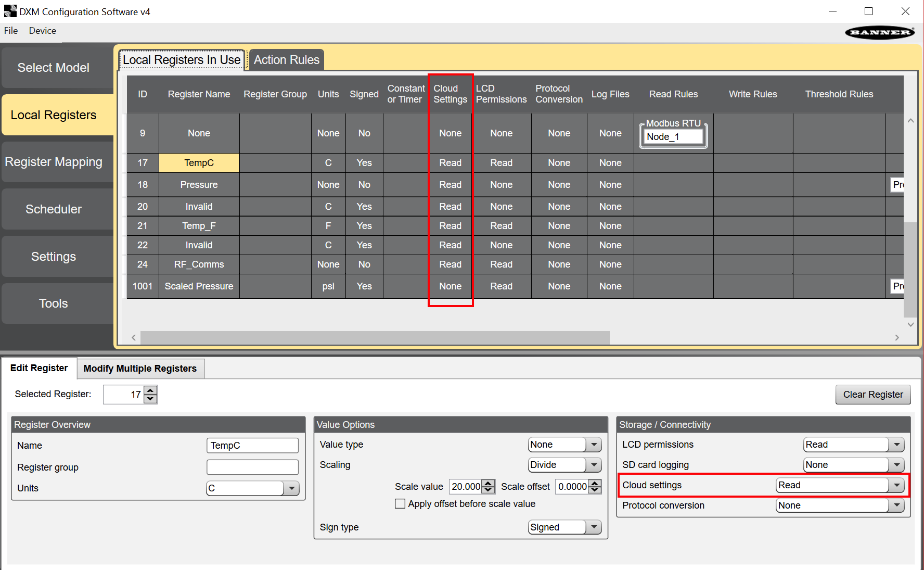The width and height of the screenshot is (924, 570).
Task: Open the File menu
Action: [11, 31]
